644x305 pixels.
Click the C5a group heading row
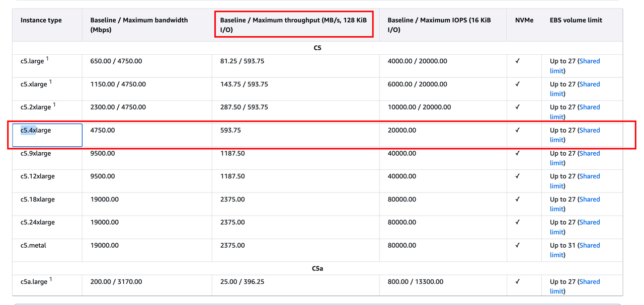317,268
